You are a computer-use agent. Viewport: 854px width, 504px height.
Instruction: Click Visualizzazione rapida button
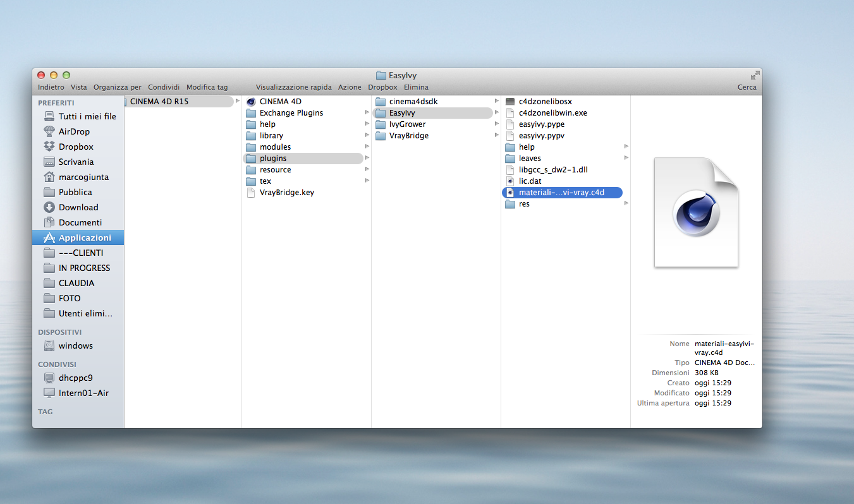tap(294, 87)
